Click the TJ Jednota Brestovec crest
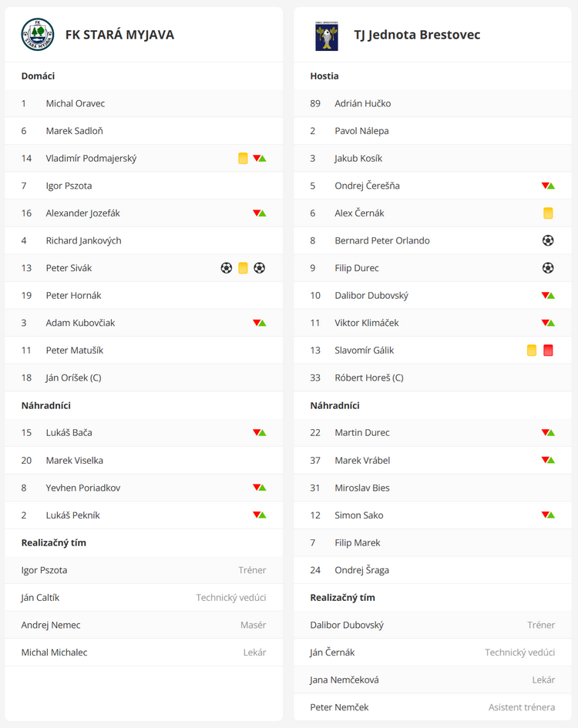Viewport: 578px width, 728px height. coord(327,35)
